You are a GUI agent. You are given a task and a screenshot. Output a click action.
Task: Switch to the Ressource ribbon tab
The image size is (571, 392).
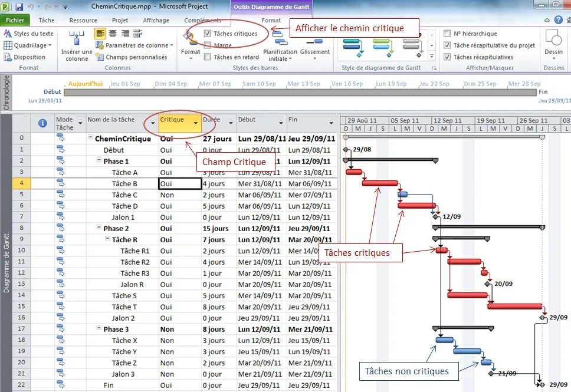coord(83,21)
